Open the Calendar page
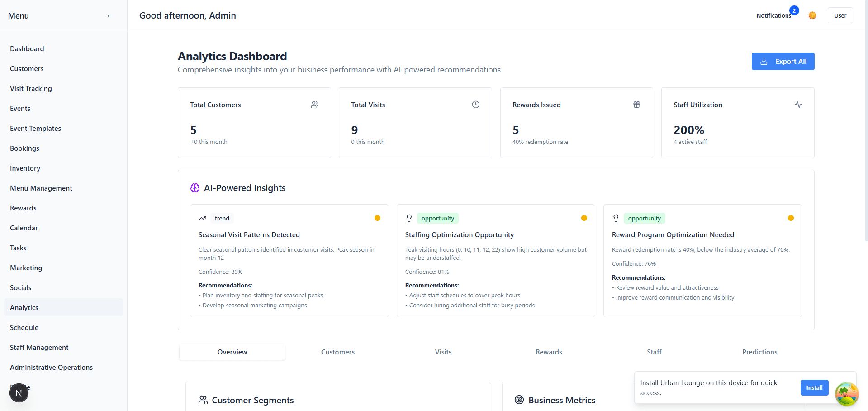 point(63,228)
